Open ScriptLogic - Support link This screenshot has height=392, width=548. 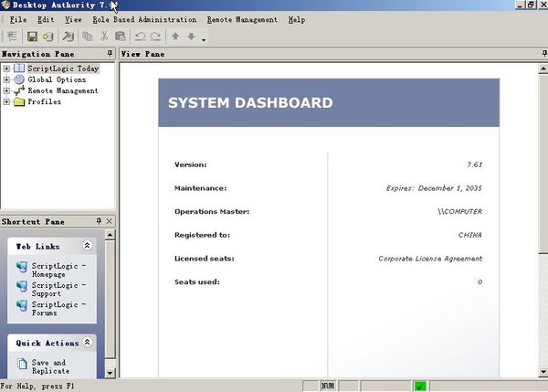coord(58,289)
